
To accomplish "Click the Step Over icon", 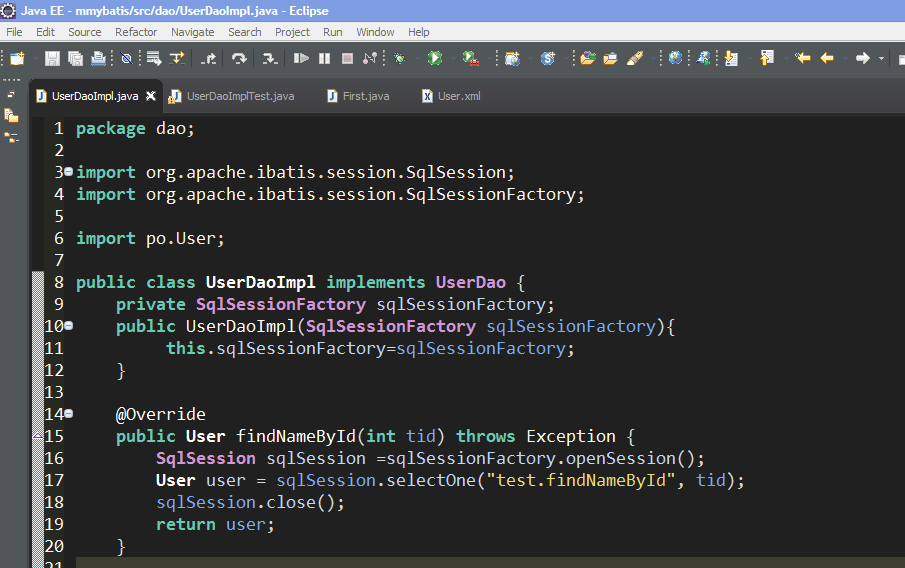I will coord(239,58).
